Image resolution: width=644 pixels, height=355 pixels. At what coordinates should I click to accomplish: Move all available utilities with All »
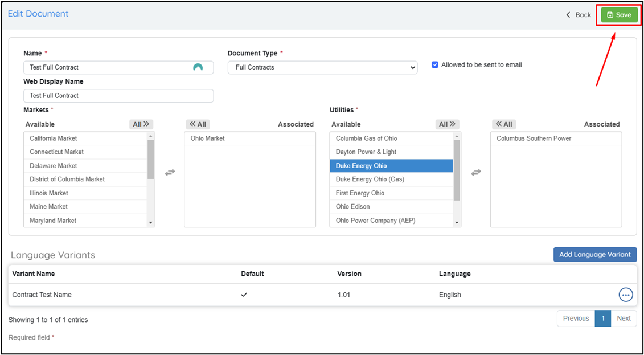[447, 124]
